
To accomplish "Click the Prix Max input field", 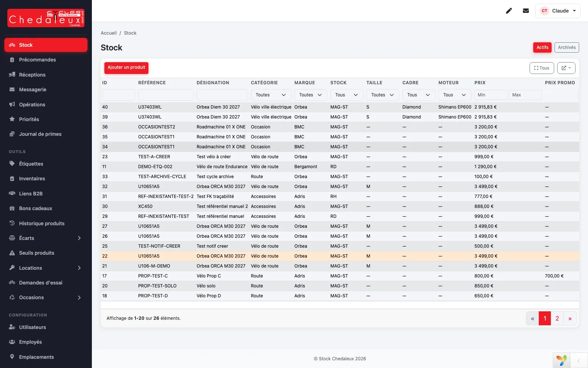I will click(x=526, y=95).
